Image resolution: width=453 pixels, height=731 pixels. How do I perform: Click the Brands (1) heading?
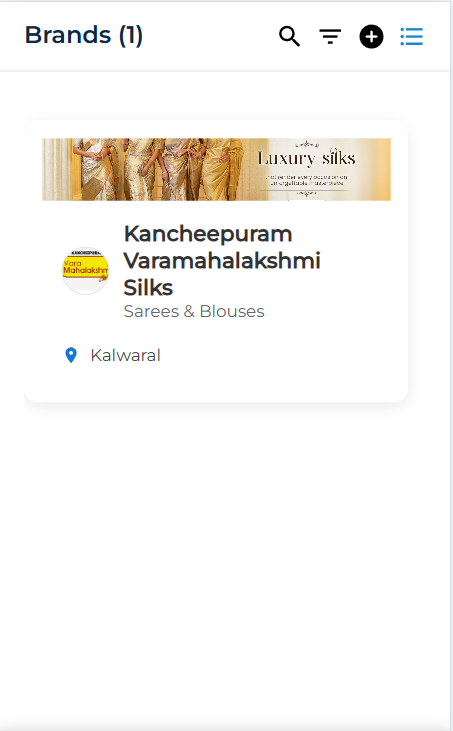point(84,35)
